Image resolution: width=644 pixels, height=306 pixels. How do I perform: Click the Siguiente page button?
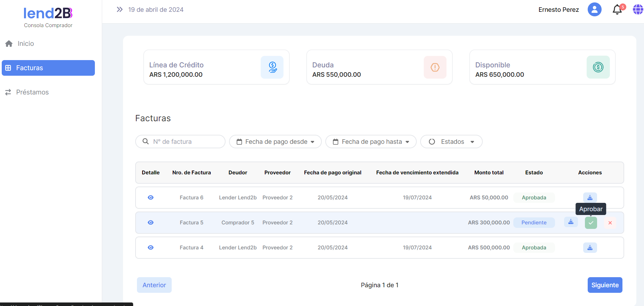click(605, 285)
